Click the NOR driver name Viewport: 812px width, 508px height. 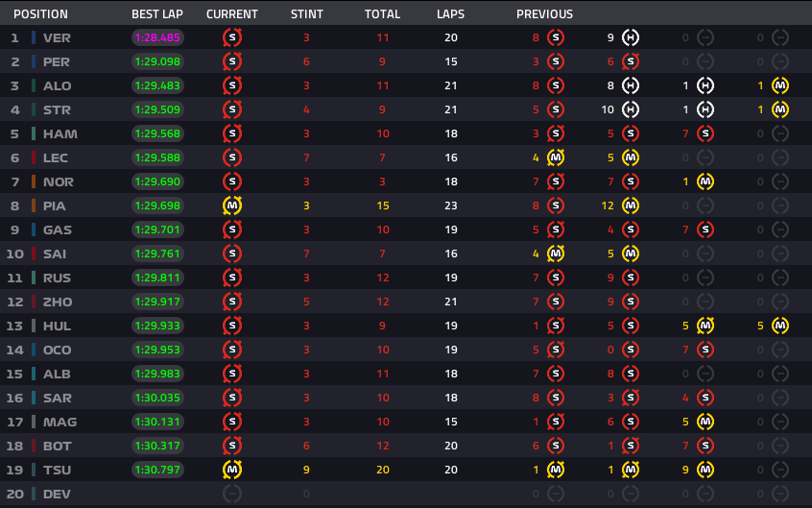[x=58, y=181]
